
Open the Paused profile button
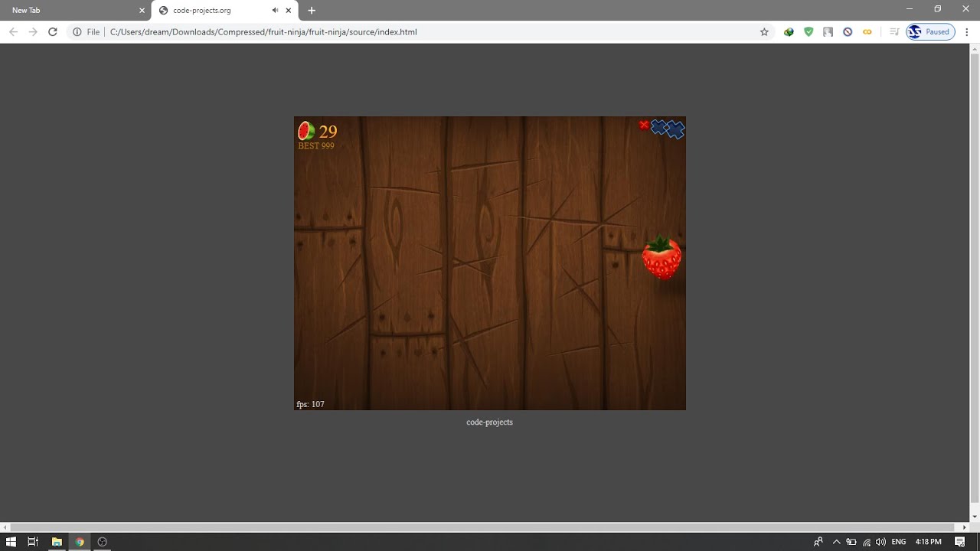pyautogui.click(x=930, y=32)
